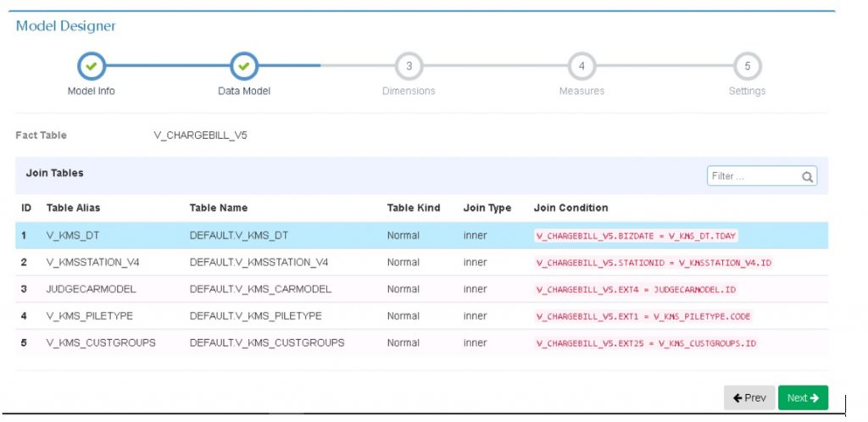Click the Join Type column header
The width and height of the screenshot is (868, 422).
coord(487,208)
